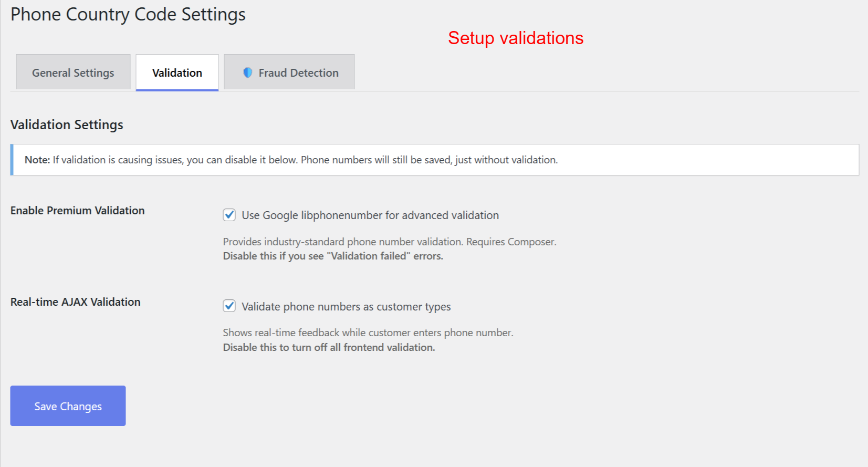Click the Setup validations annotation text
868x467 pixels.
[515, 38]
